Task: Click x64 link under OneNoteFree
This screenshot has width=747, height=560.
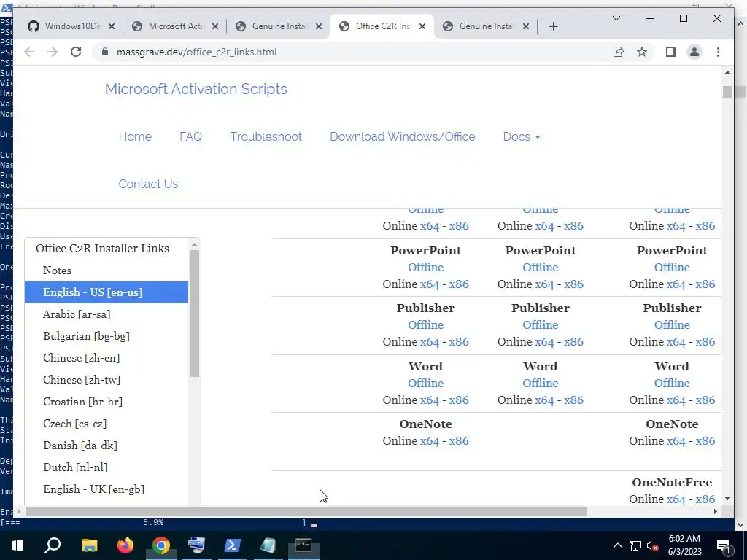Action: point(676,499)
